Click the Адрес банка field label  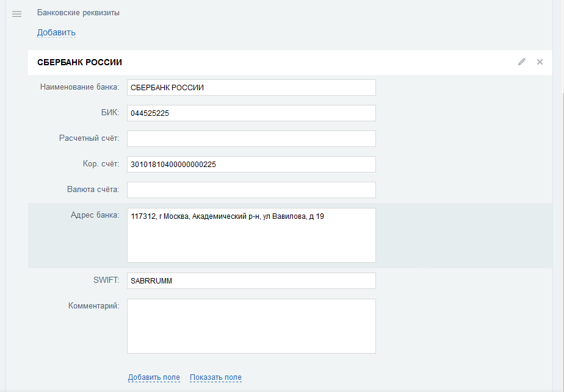pos(95,216)
